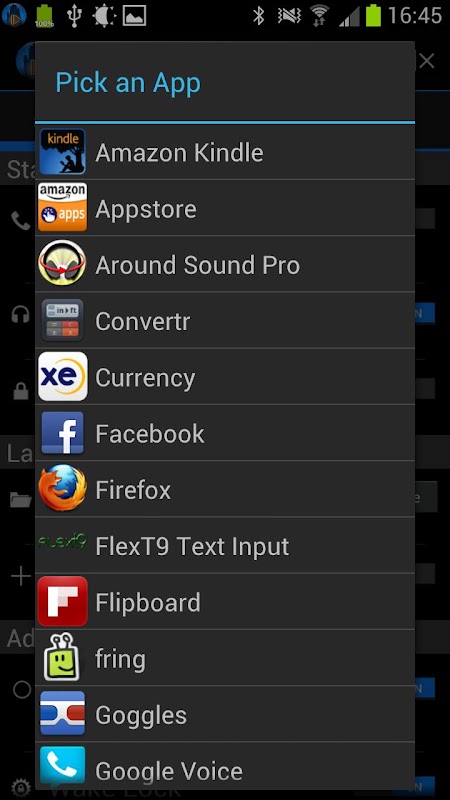Select the red Flipboard icon
The image size is (450, 800).
tap(62, 602)
